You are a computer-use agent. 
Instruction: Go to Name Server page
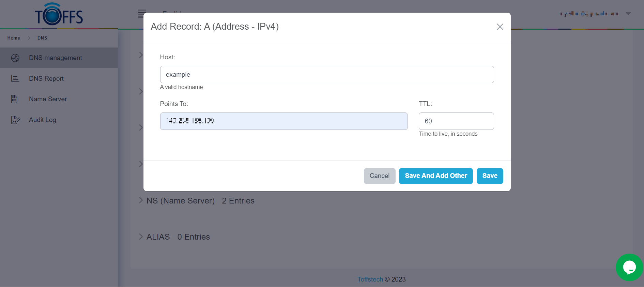(48, 99)
